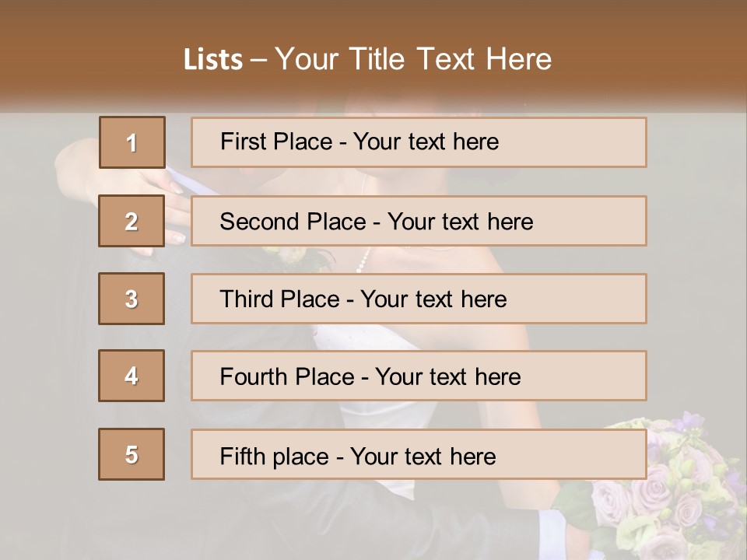Click the number 3 box

132,299
